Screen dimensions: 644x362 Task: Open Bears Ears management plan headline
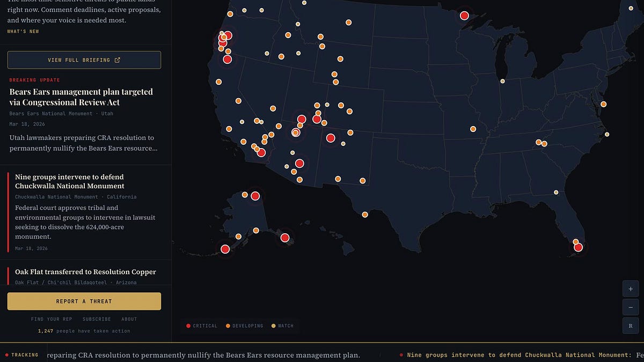[x=81, y=97]
